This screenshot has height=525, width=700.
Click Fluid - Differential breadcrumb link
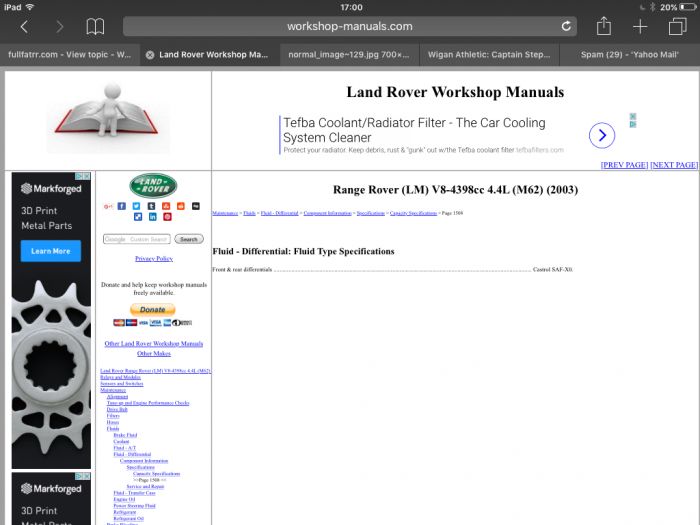[x=279, y=213]
